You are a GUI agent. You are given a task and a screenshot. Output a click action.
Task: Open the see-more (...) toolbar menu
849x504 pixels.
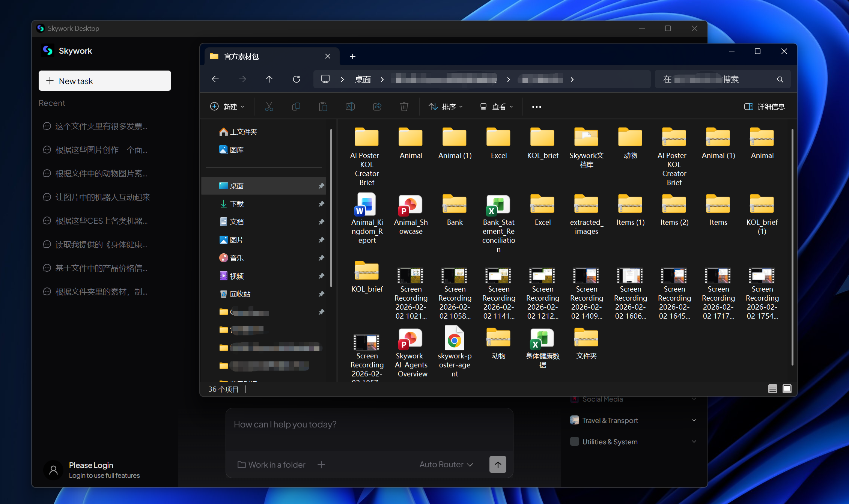[536, 107]
